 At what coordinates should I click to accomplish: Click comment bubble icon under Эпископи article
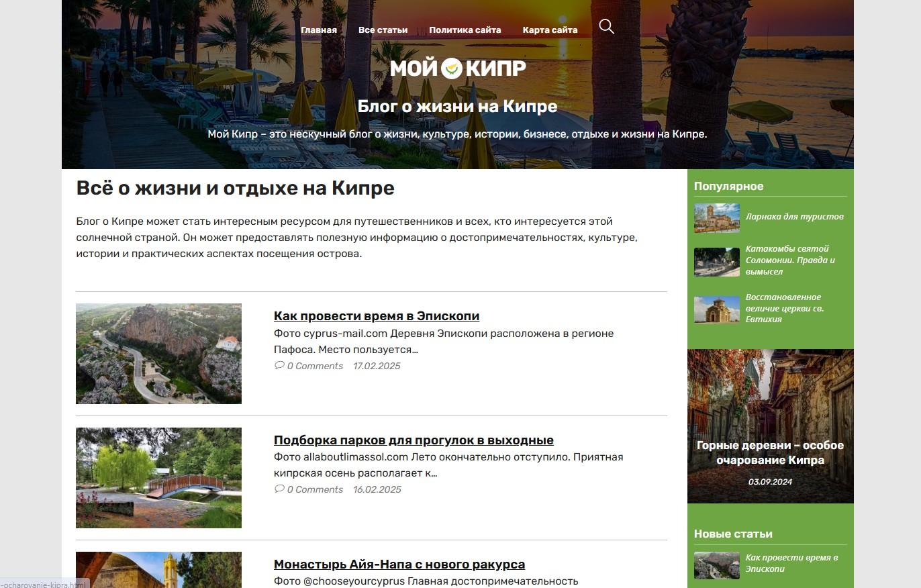tap(279, 366)
